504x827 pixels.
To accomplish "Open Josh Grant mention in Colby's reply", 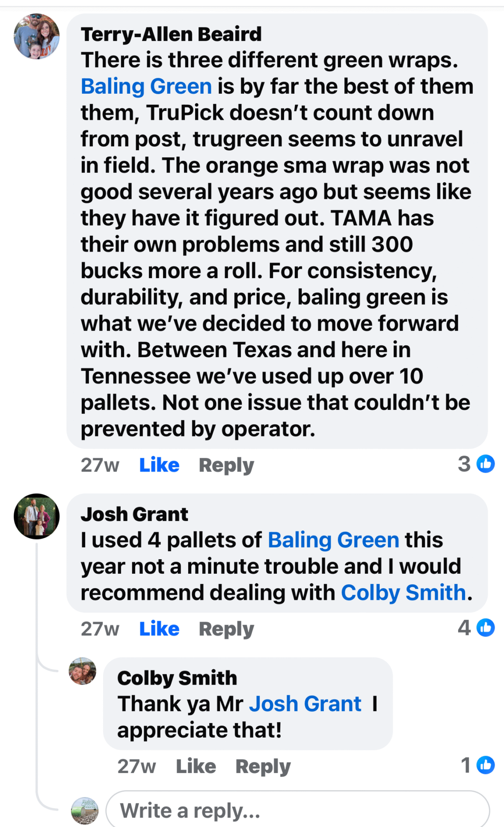I will (305, 704).
